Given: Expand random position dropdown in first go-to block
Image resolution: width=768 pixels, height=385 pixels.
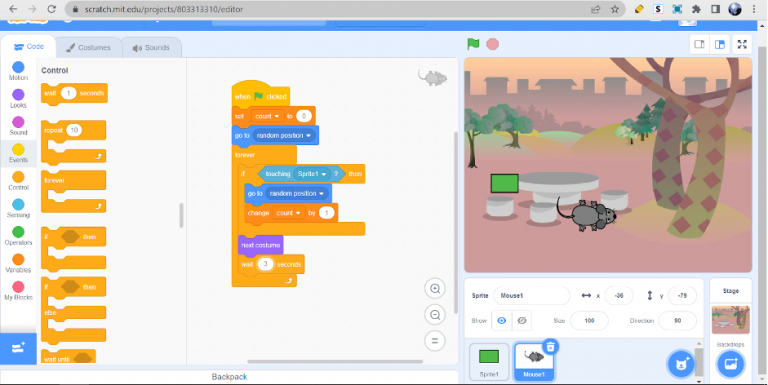Looking at the screenshot, I should [285, 136].
